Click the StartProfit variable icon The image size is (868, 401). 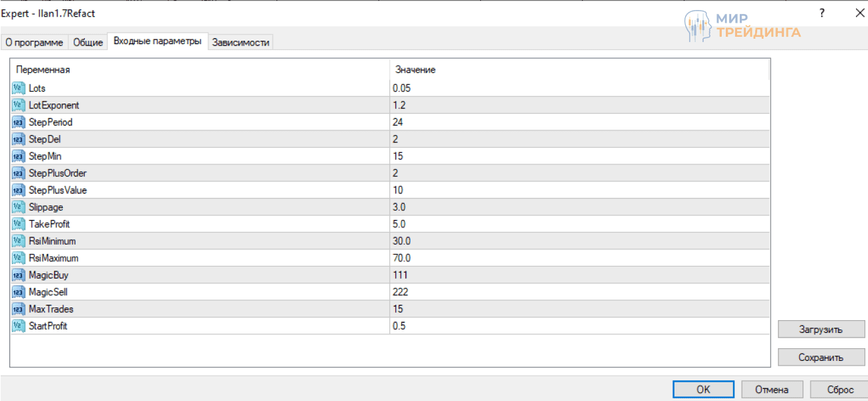click(18, 326)
